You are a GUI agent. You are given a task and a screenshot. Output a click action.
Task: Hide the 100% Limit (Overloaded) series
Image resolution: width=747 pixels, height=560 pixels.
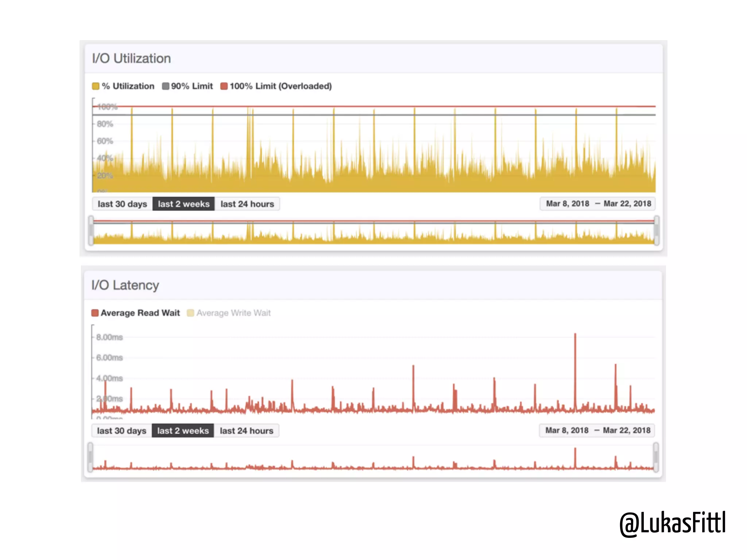pos(276,86)
